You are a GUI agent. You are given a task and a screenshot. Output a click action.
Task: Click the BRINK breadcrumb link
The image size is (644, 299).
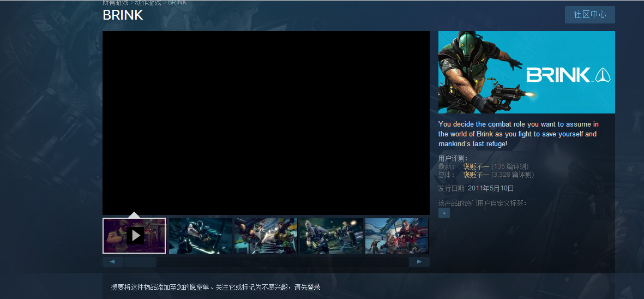pos(177,3)
